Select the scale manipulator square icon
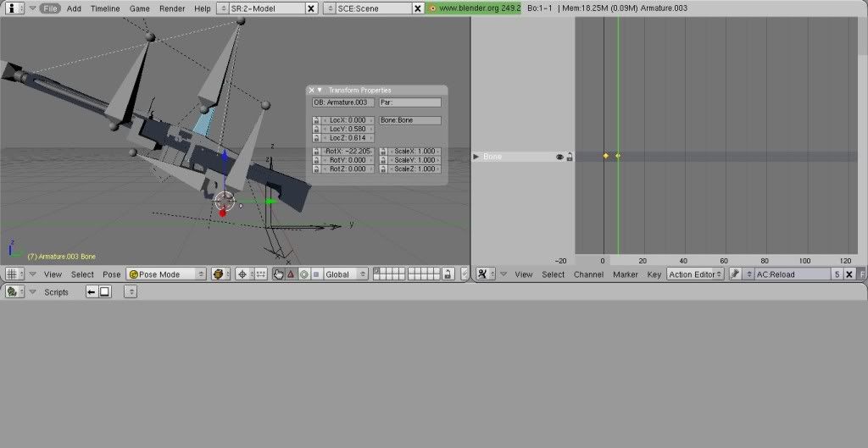868x448 pixels. (316, 274)
